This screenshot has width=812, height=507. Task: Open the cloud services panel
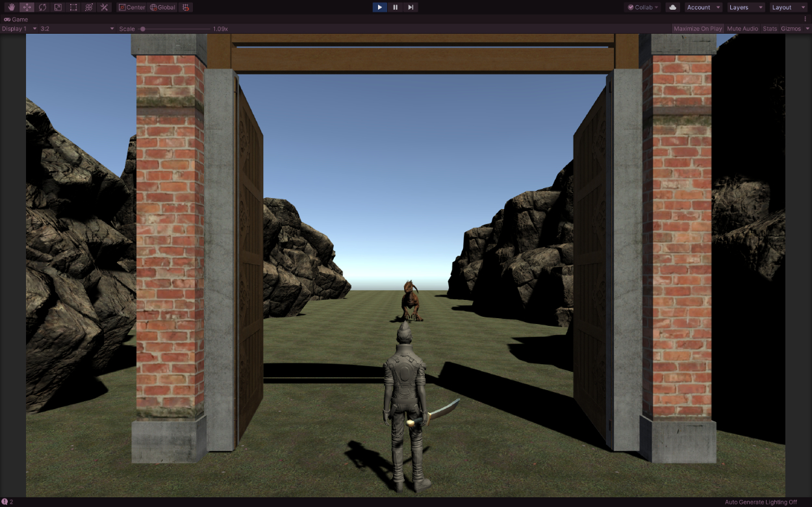coord(672,7)
